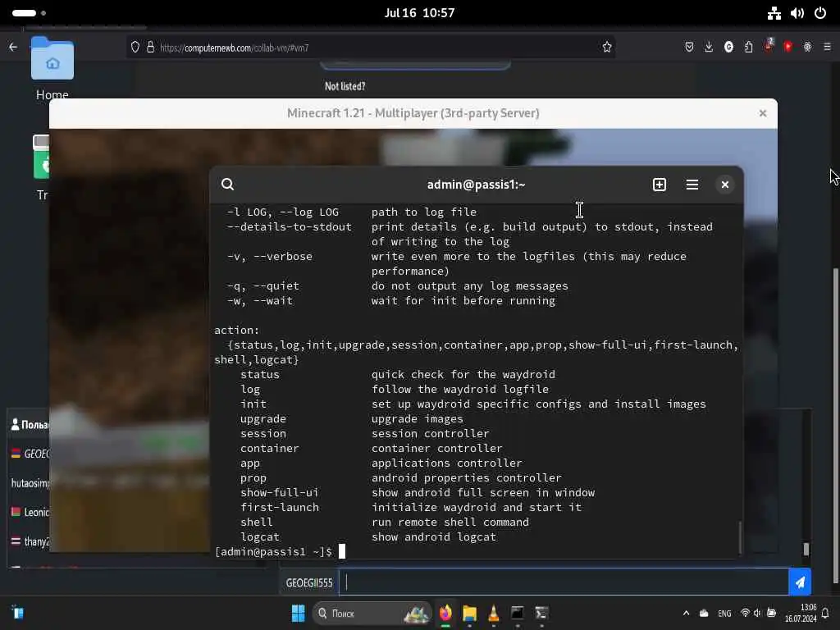Click the wired network icon in the top bar
Image resolution: width=840 pixels, height=630 pixels.
click(x=774, y=13)
